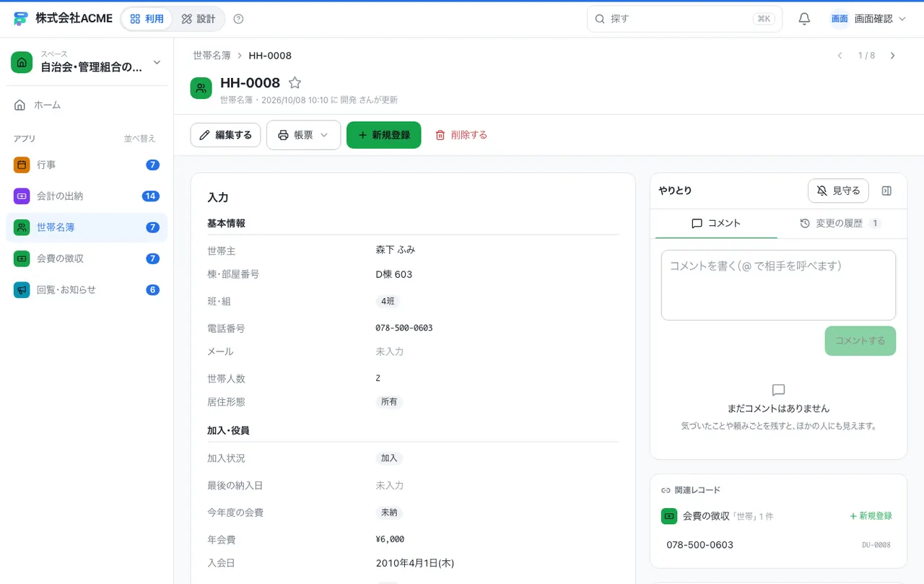This screenshot has height=584, width=924.
Task: Click 削除する to delete record
Action: pyautogui.click(x=461, y=135)
